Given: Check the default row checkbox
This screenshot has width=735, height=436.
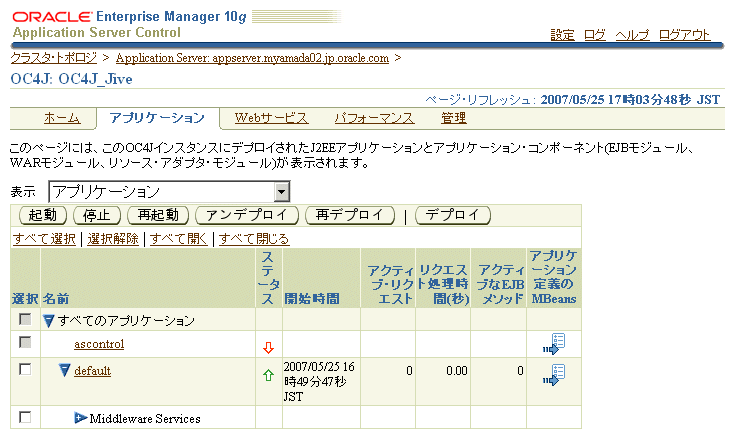Looking at the screenshot, I should click(x=25, y=369).
